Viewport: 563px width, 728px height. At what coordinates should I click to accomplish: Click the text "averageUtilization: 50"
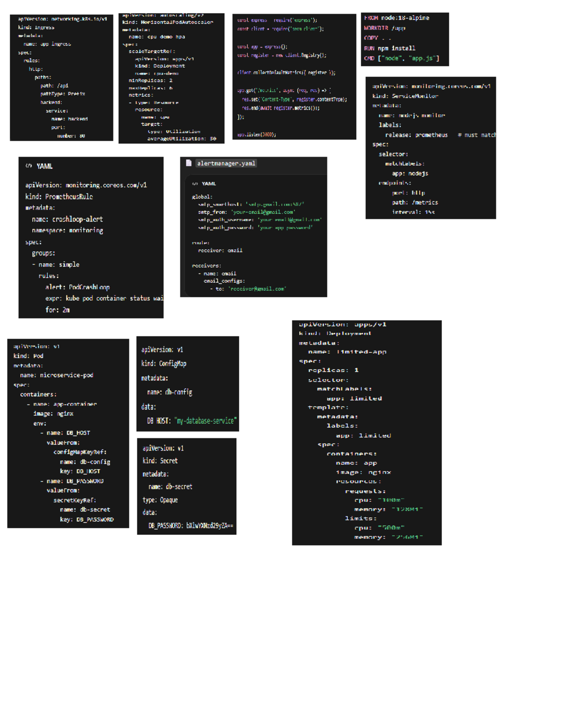[x=182, y=139]
